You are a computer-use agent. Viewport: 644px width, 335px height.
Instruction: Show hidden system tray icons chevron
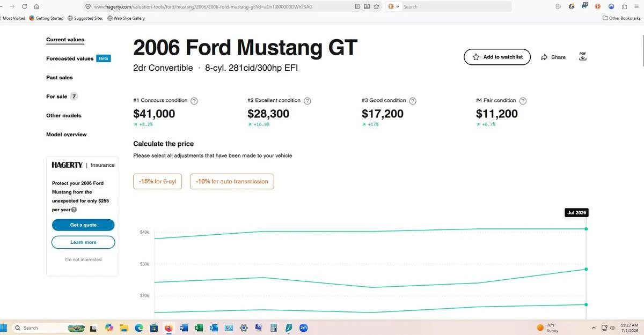[x=593, y=327]
